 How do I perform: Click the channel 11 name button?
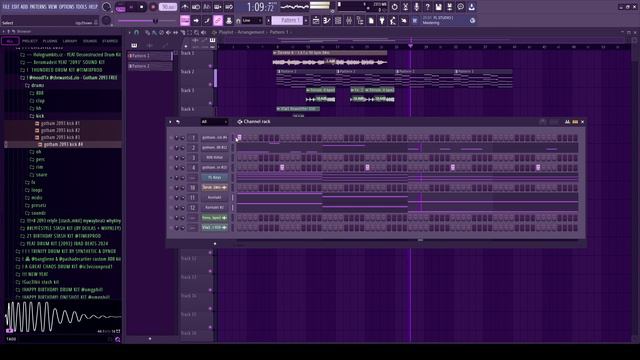coord(214,198)
